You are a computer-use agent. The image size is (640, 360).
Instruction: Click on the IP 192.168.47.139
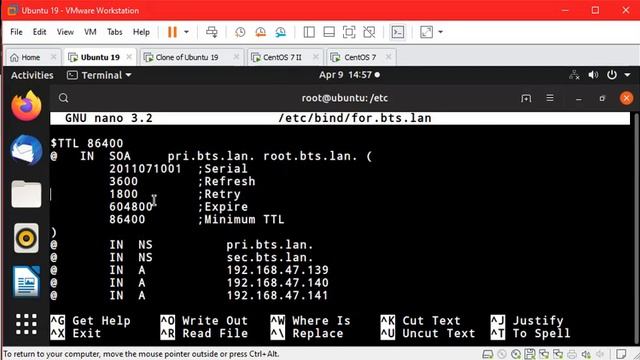278,270
